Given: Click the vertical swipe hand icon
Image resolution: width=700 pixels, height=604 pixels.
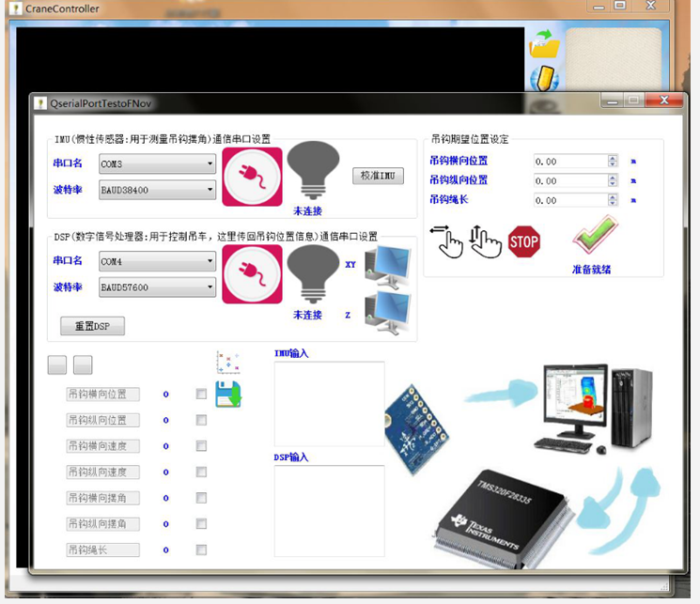Looking at the screenshot, I should pos(485,241).
